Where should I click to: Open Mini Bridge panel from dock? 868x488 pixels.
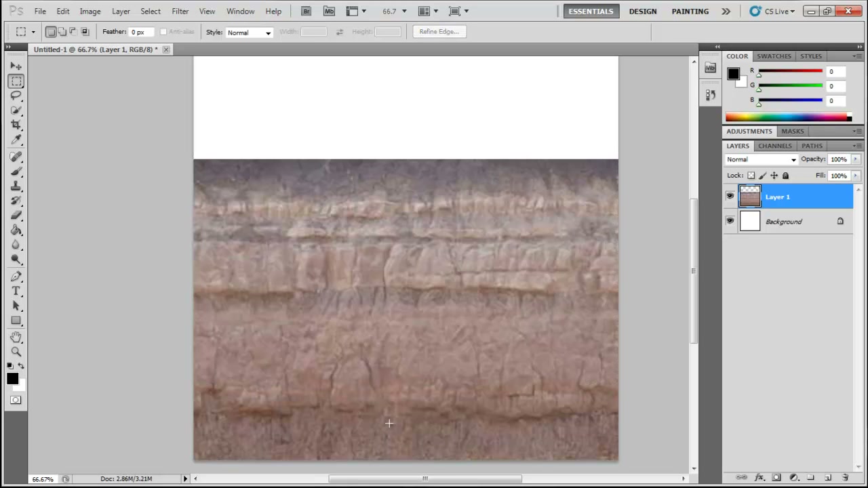(x=710, y=68)
